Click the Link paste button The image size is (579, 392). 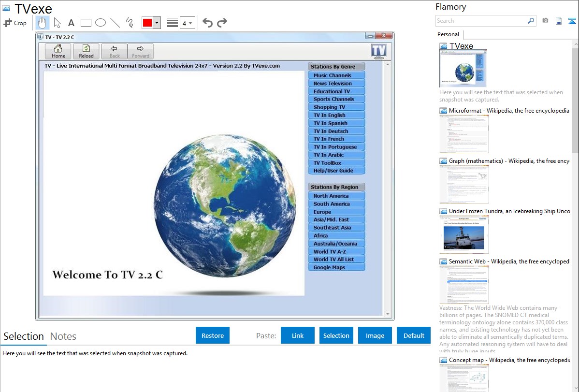click(x=298, y=335)
